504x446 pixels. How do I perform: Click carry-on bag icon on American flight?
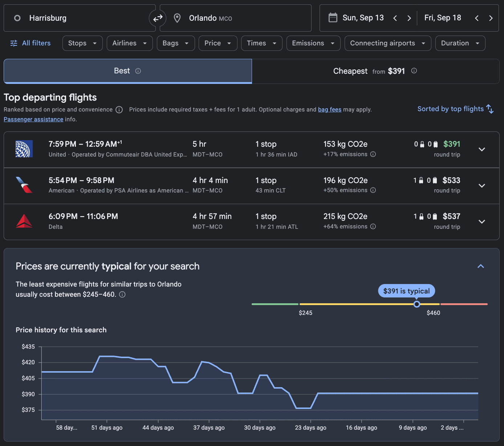(421, 181)
